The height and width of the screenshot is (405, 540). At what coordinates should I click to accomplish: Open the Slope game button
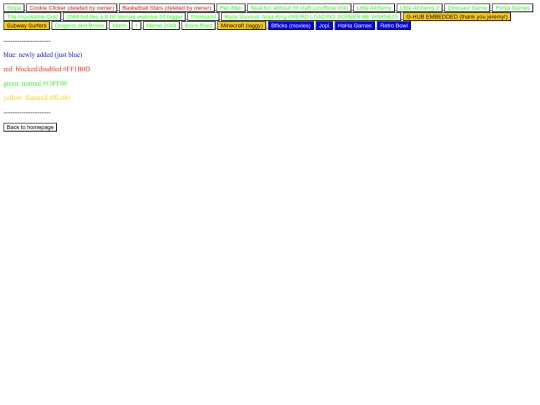coord(14,8)
